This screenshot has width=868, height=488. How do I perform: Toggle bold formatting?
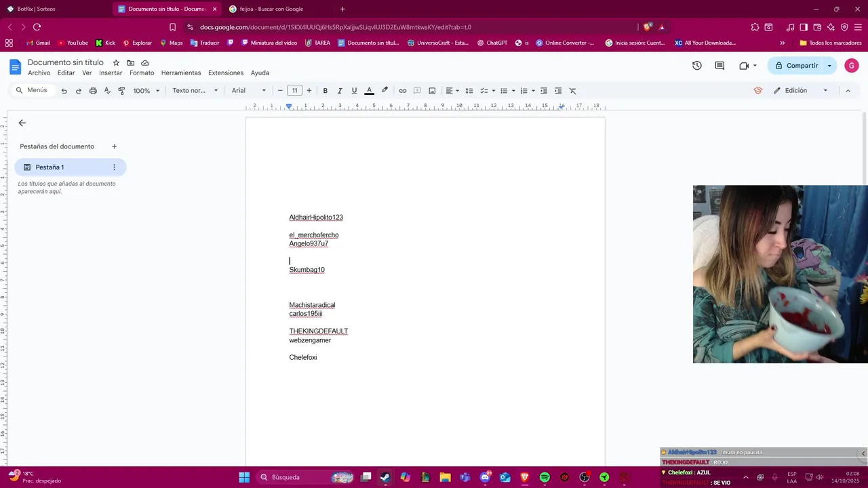click(325, 91)
